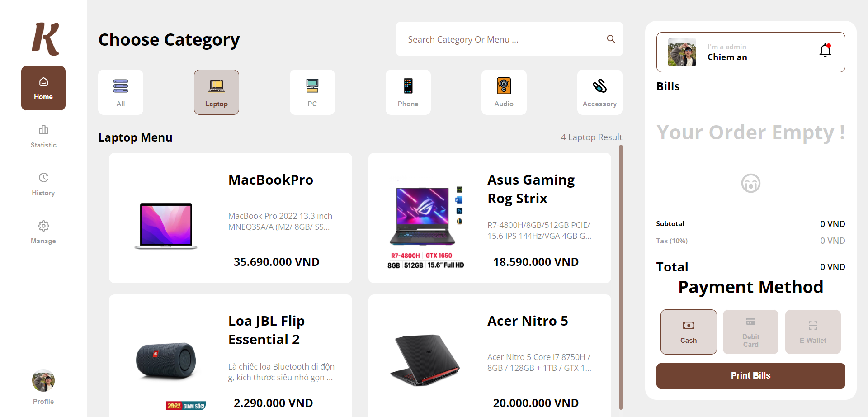The image size is (868, 417).
Task: Click the search magnifier icon
Action: pos(611,39)
